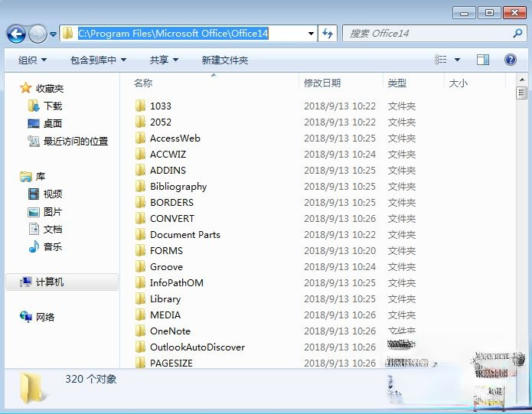Select the folder name text Bibliography
Screen dimensions: 532x414
coord(178,187)
